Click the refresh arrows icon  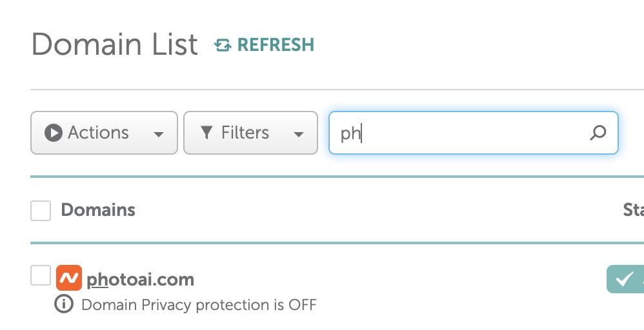[223, 45]
